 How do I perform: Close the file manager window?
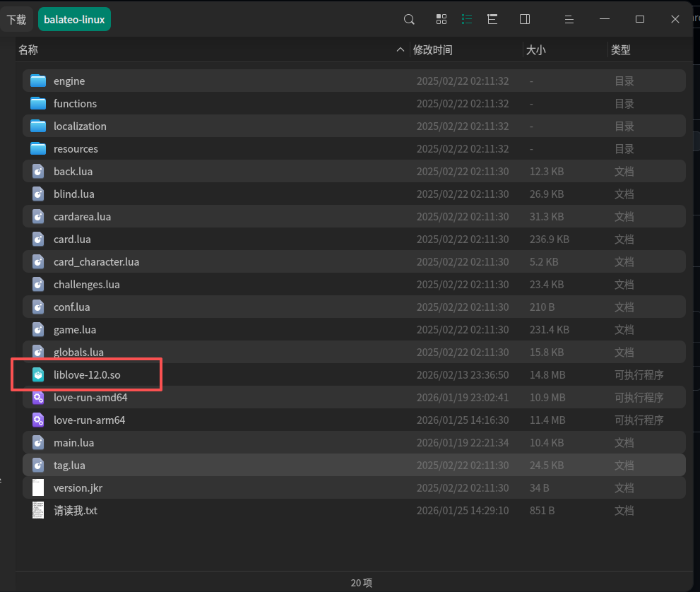[675, 19]
